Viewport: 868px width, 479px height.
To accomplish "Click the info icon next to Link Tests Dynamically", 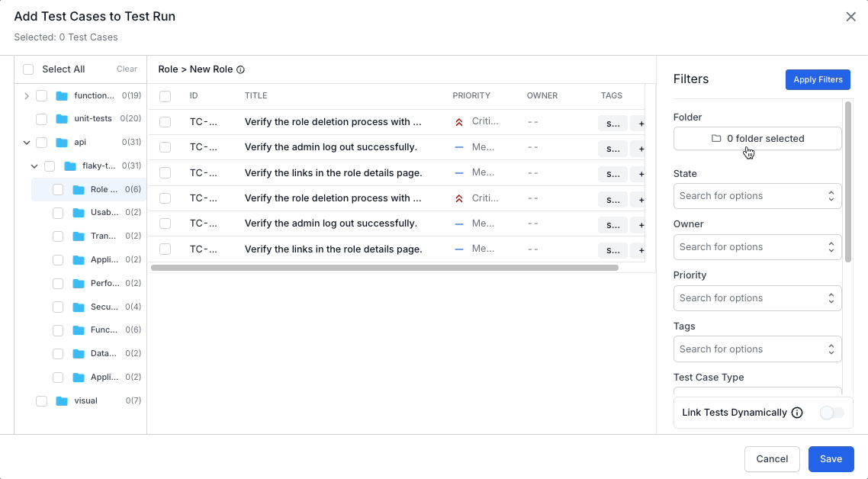I will pos(797,413).
